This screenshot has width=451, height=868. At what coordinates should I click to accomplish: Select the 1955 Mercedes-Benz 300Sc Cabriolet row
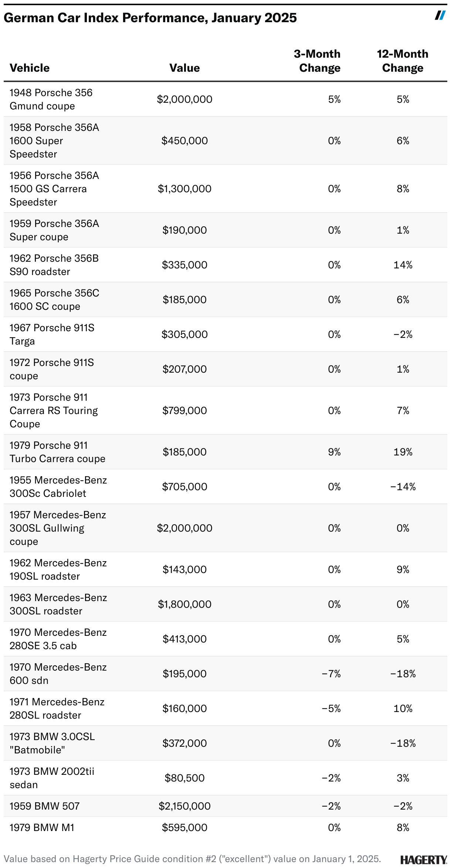pyautogui.click(x=58, y=486)
